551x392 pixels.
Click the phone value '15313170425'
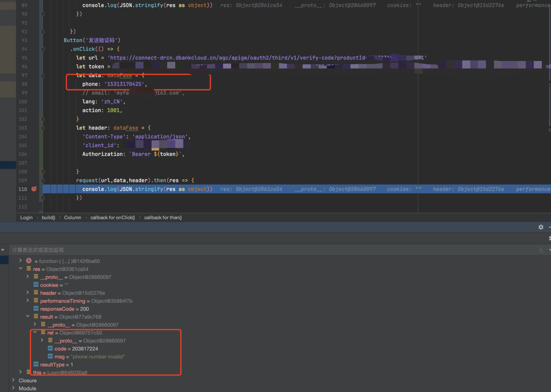pyautogui.click(x=124, y=84)
